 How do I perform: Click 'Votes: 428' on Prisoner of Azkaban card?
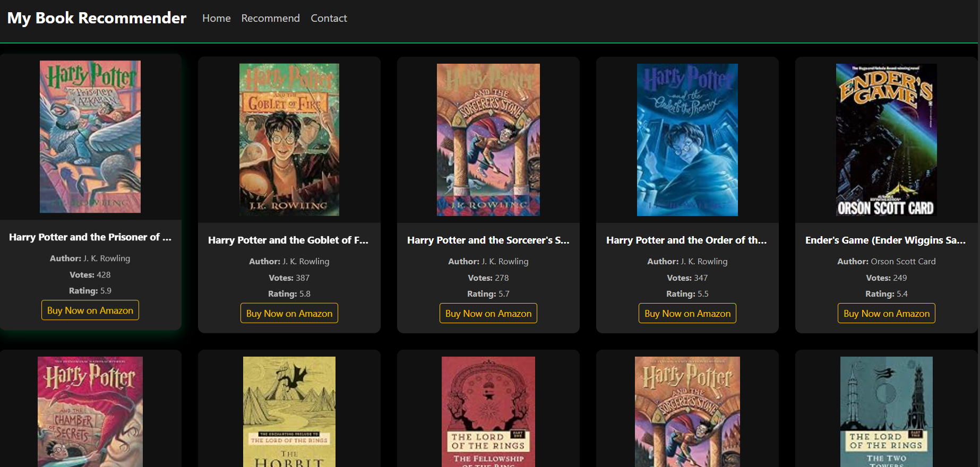(x=90, y=274)
